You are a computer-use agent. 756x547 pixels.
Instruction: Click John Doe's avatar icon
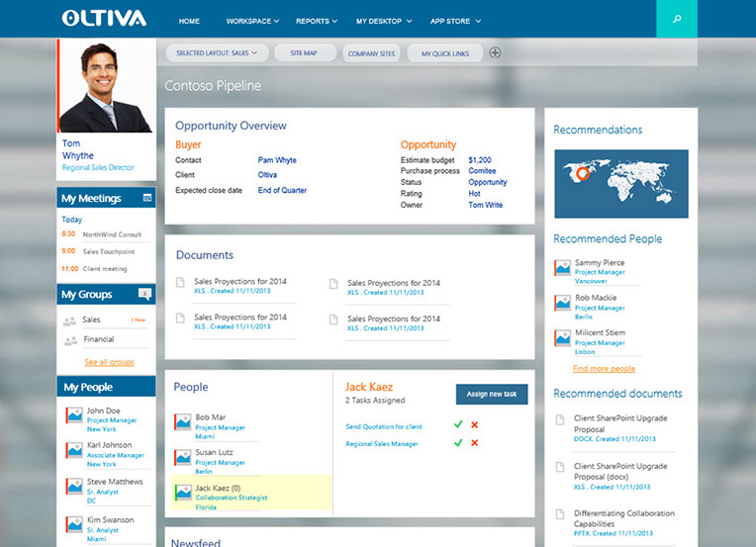coord(72,416)
